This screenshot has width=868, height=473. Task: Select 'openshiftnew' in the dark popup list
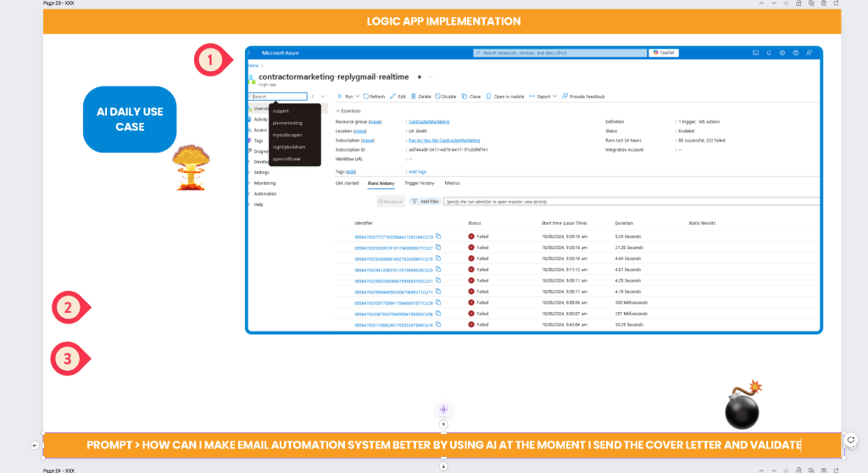tap(287, 159)
